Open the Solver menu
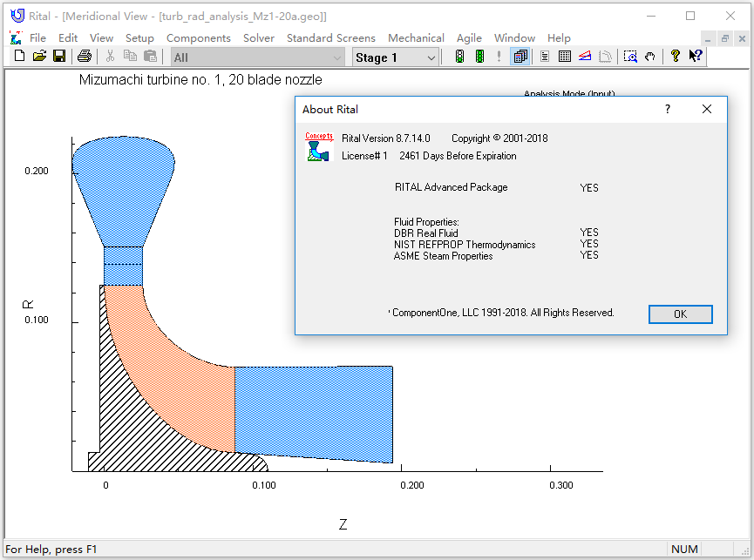The image size is (754, 560). tap(259, 38)
